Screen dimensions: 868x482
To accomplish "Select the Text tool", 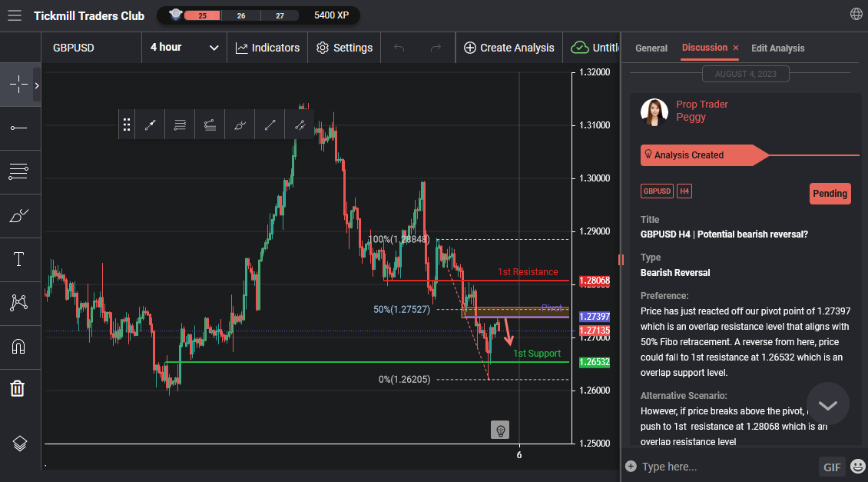I will tap(18, 259).
